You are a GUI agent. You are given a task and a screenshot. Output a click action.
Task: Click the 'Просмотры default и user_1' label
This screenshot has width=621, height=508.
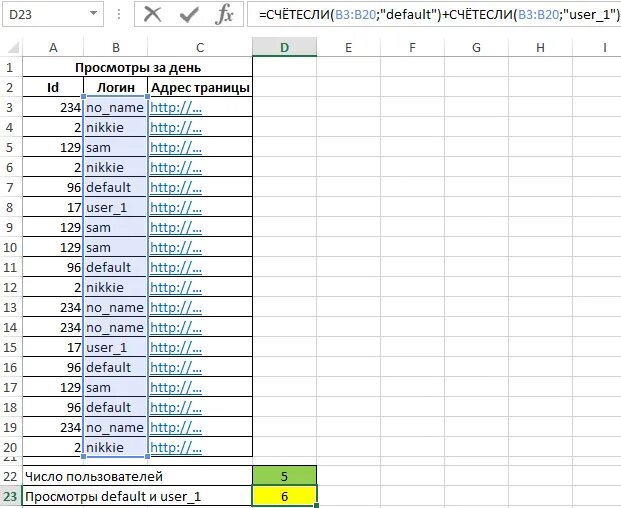(137, 496)
